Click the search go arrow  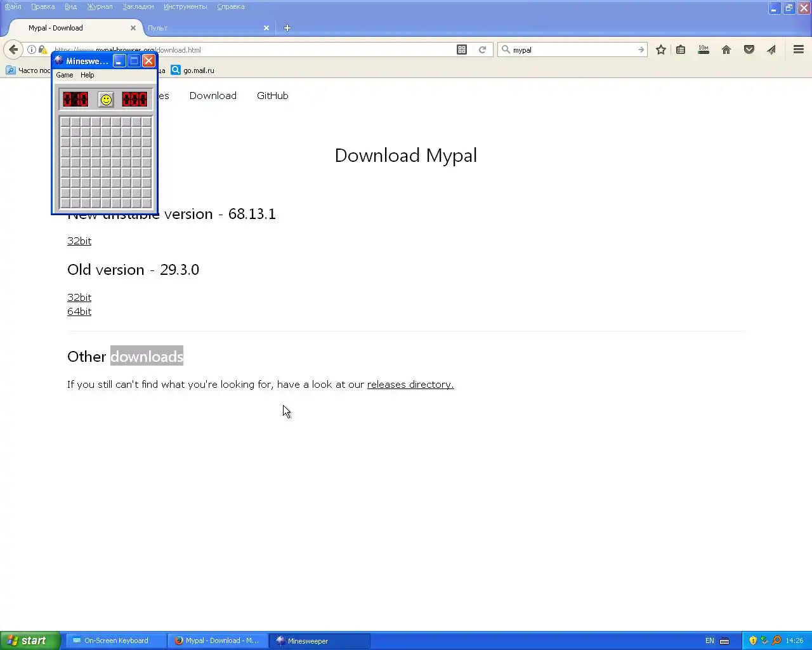(641, 50)
